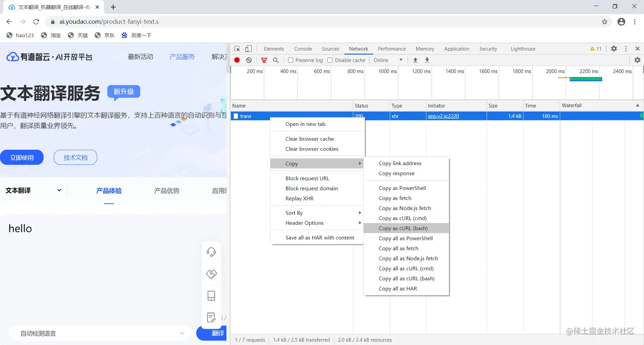Image resolution: width=644 pixels, height=345 pixels.
Task: Switch to the 产品优势 section tab
Action: 167,191
